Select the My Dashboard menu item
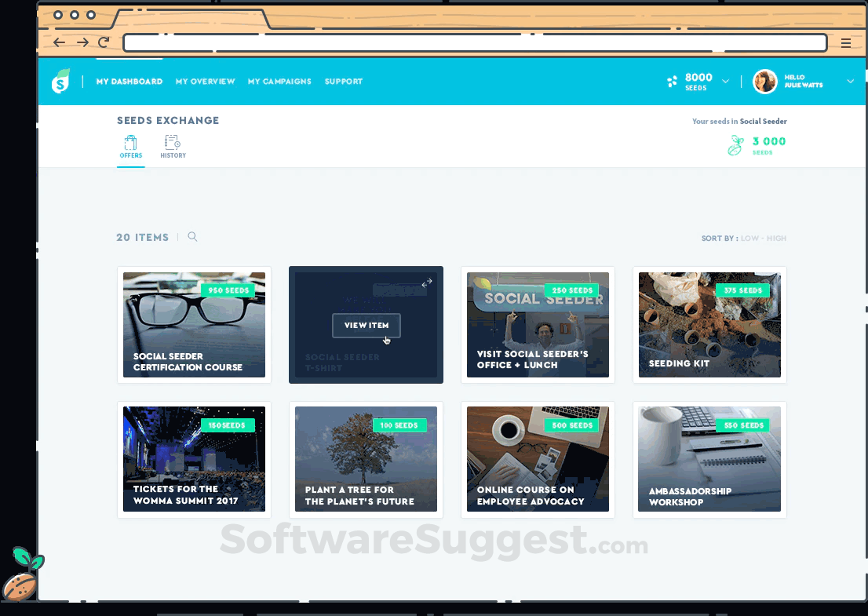The image size is (868, 616). pos(129,81)
